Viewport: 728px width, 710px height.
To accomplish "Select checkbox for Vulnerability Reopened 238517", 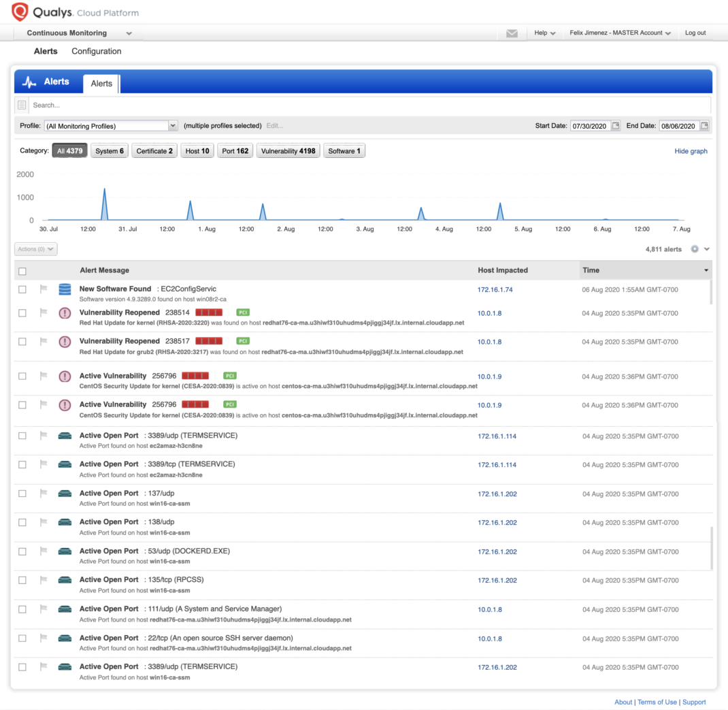I will click(22, 342).
